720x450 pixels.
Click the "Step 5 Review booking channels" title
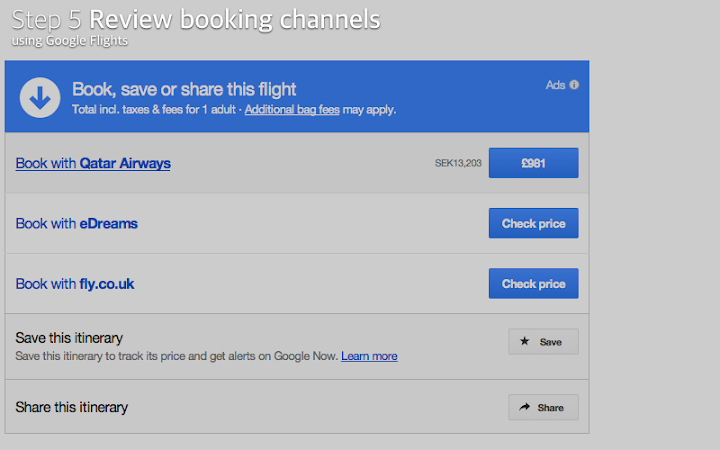pyautogui.click(x=196, y=19)
